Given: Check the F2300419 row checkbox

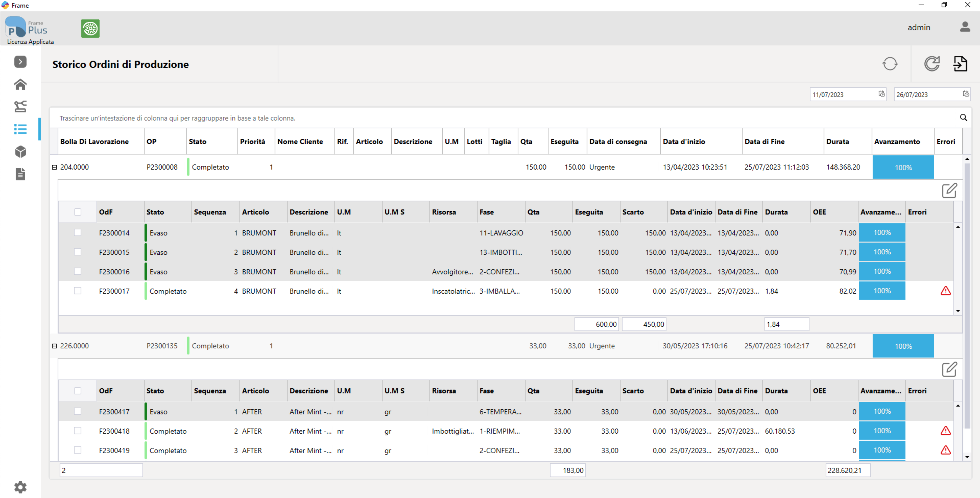Looking at the screenshot, I should (x=78, y=450).
